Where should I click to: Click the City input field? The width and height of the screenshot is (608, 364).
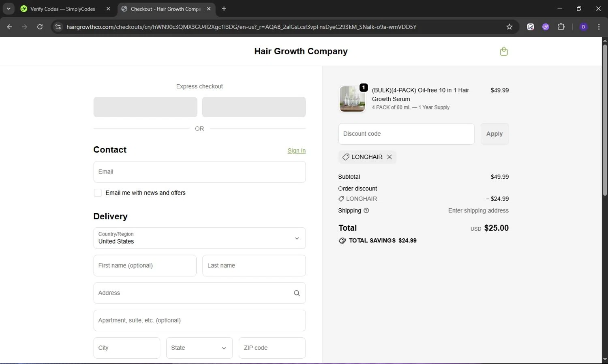click(x=126, y=348)
